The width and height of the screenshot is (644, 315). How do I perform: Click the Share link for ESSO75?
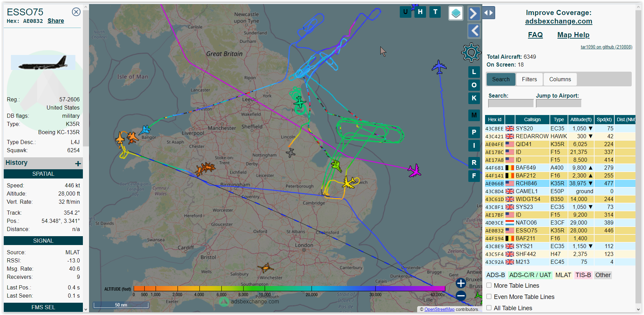(56, 21)
